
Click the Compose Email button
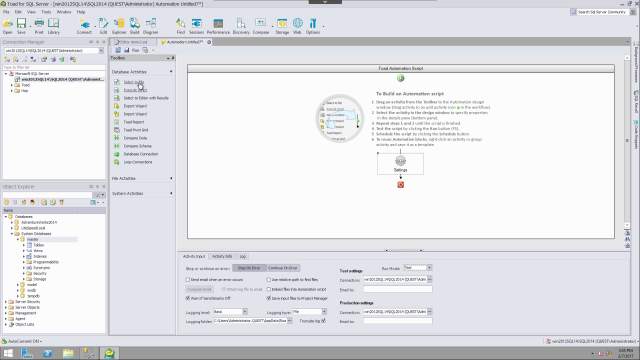tap(199, 289)
